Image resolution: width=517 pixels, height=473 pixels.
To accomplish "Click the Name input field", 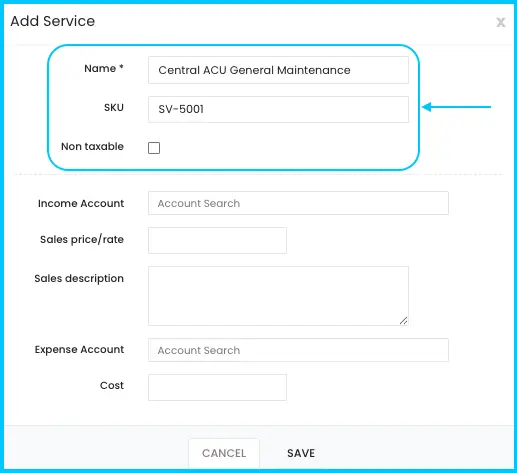I will [x=278, y=70].
